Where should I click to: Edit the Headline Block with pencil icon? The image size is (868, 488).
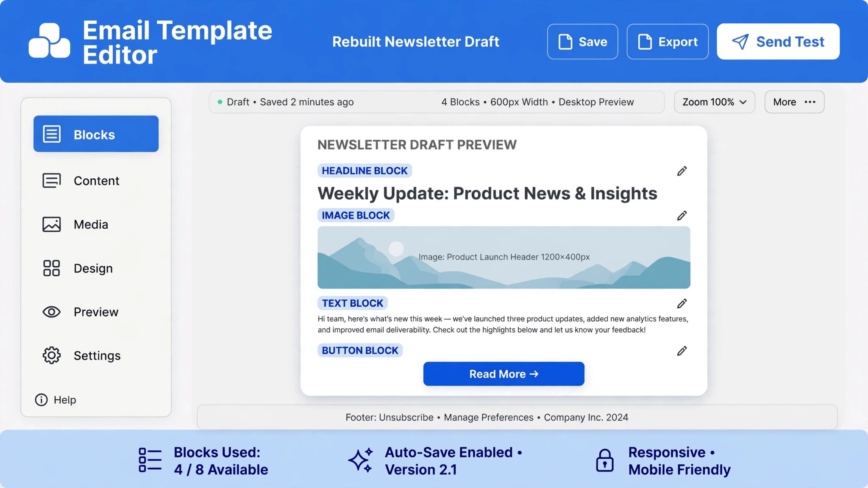tap(682, 171)
